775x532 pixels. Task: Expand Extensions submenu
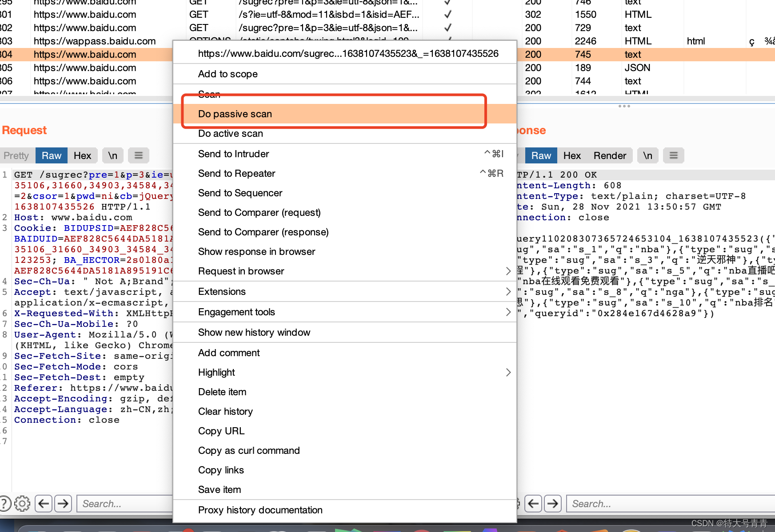tap(345, 291)
